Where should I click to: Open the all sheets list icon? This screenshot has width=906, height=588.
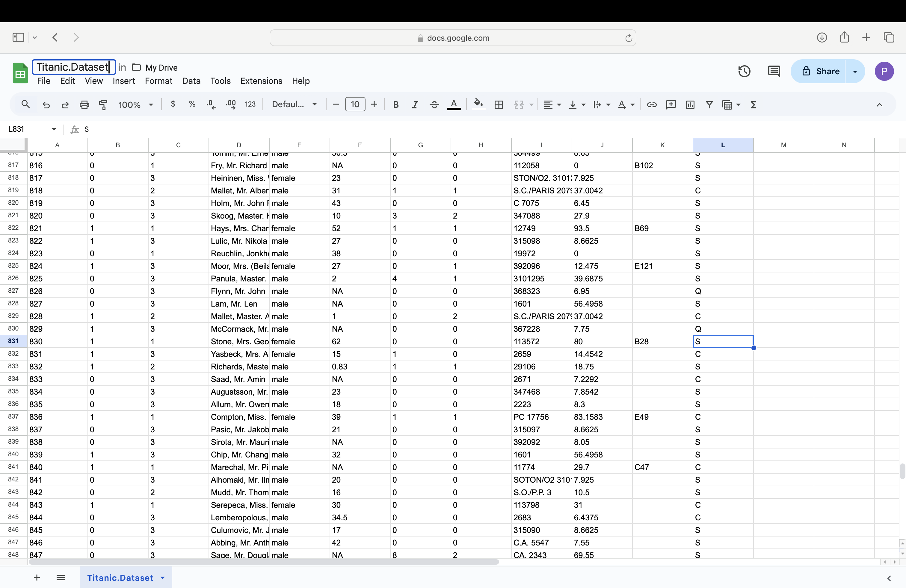[61, 577]
